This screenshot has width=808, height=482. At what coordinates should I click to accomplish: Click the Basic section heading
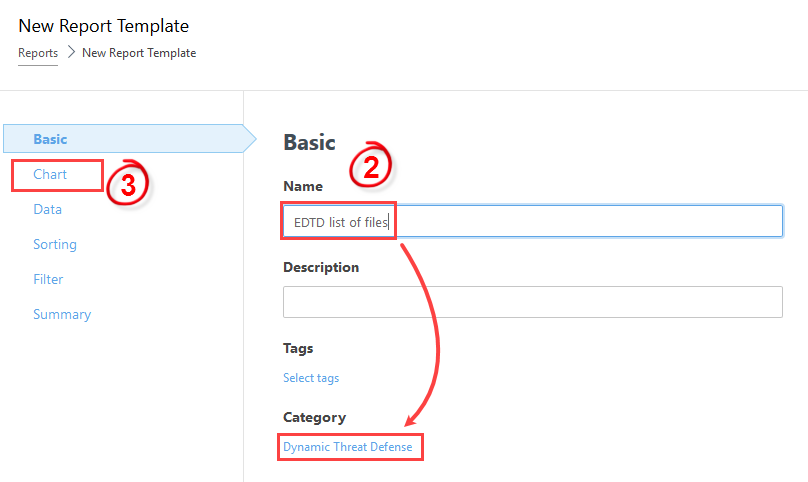click(309, 142)
